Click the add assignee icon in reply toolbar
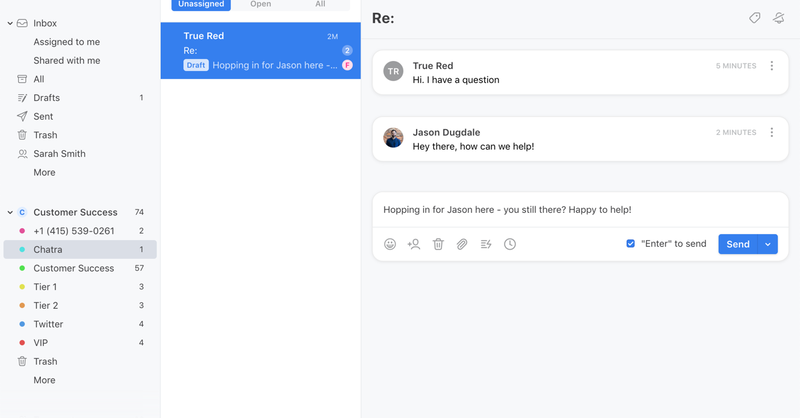Image resolution: width=800 pixels, height=418 pixels. click(414, 244)
